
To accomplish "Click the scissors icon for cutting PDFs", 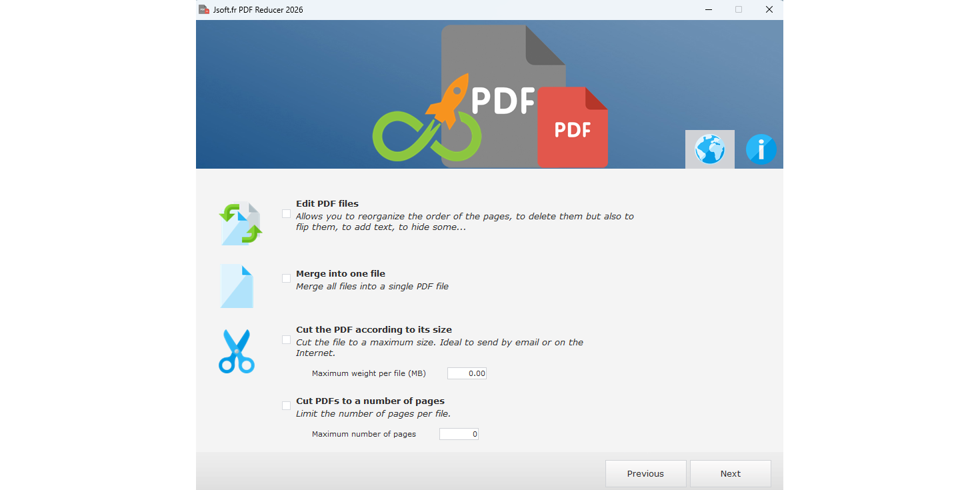I will [237, 351].
